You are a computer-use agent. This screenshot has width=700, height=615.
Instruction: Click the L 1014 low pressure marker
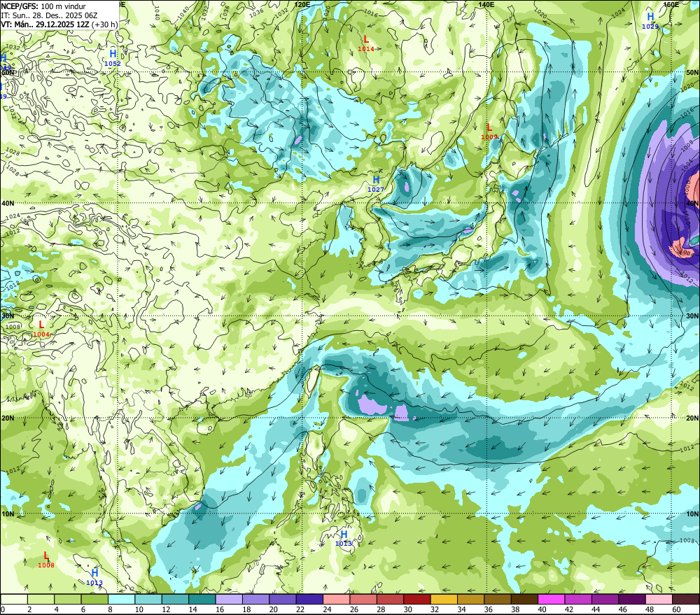[365, 43]
